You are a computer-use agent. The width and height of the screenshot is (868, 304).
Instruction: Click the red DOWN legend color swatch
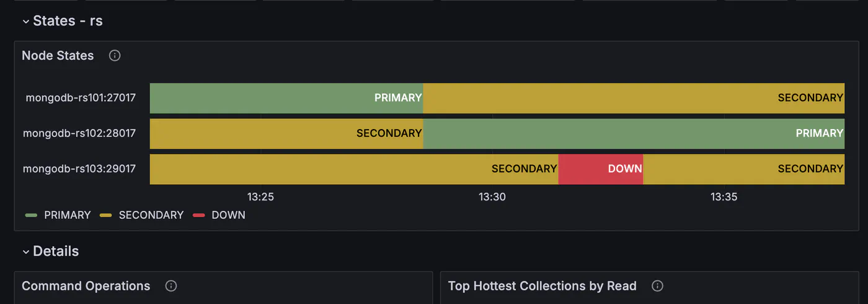(x=199, y=215)
